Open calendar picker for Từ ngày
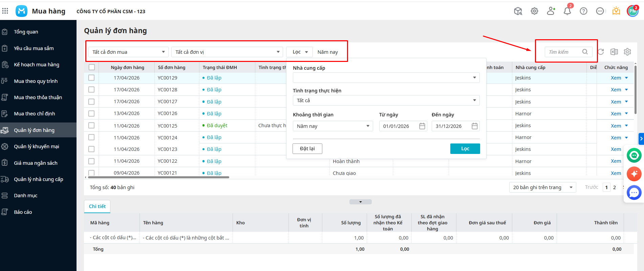The width and height of the screenshot is (644, 271). pyautogui.click(x=422, y=126)
